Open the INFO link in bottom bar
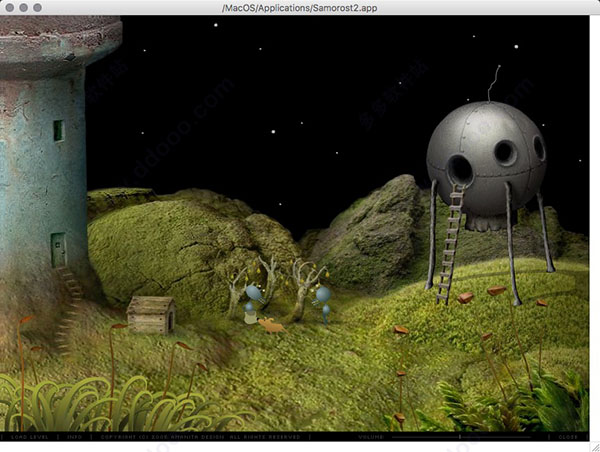Image resolution: width=600 pixels, height=452 pixels. click(x=74, y=437)
